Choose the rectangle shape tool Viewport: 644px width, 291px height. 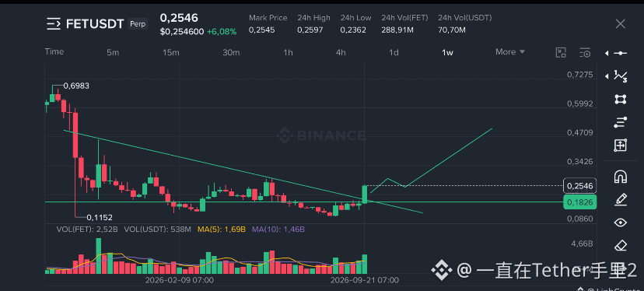pyautogui.click(x=620, y=99)
